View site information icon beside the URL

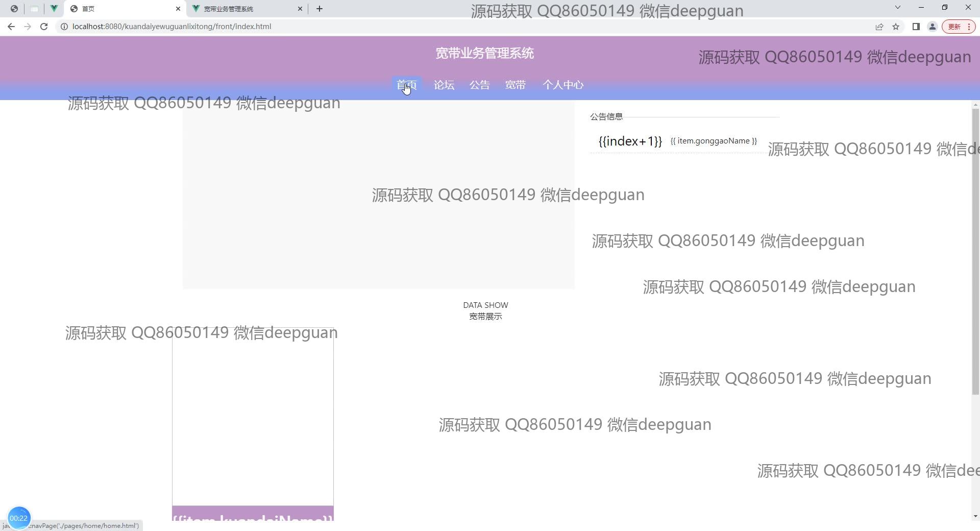click(x=64, y=27)
